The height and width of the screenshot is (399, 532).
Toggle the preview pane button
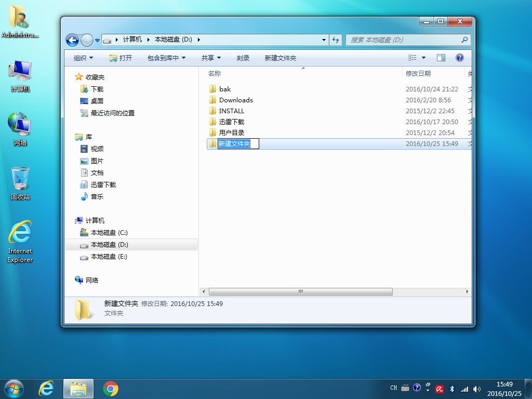click(x=441, y=58)
